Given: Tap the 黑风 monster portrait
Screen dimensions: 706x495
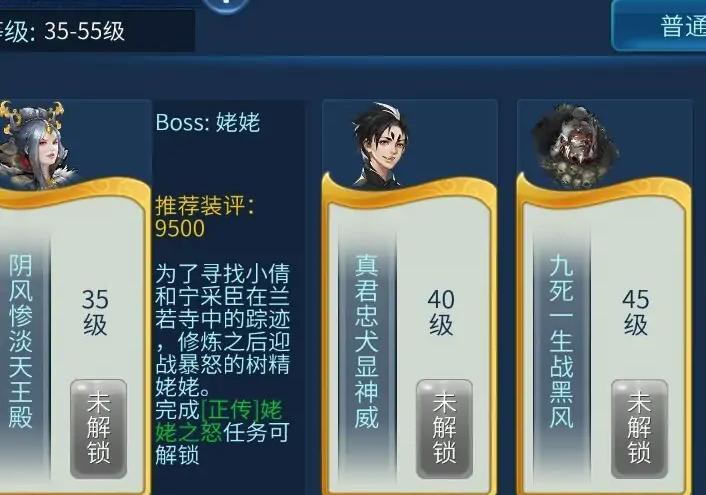Looking at the screenshot, I should pyautogui.click(x=575, y=145).
